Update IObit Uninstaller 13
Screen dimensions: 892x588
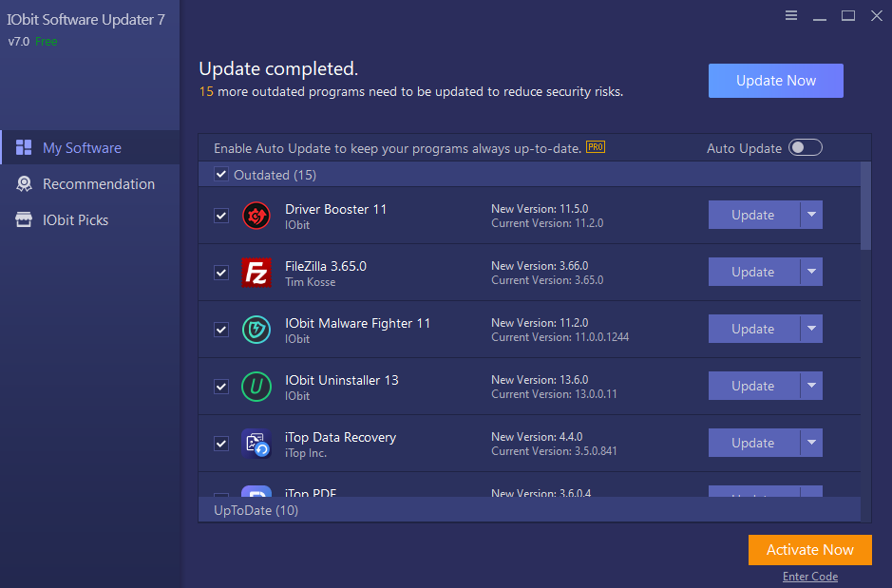pyautogui.click(x=753, y=385)
